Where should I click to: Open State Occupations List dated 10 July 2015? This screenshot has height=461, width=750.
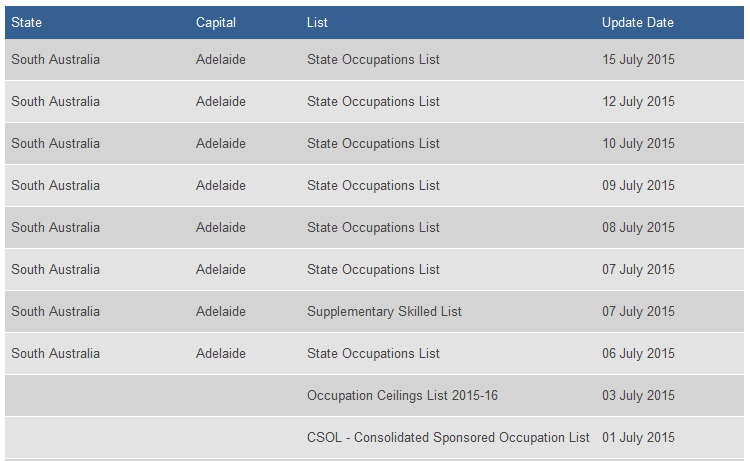tap(373, 143)
